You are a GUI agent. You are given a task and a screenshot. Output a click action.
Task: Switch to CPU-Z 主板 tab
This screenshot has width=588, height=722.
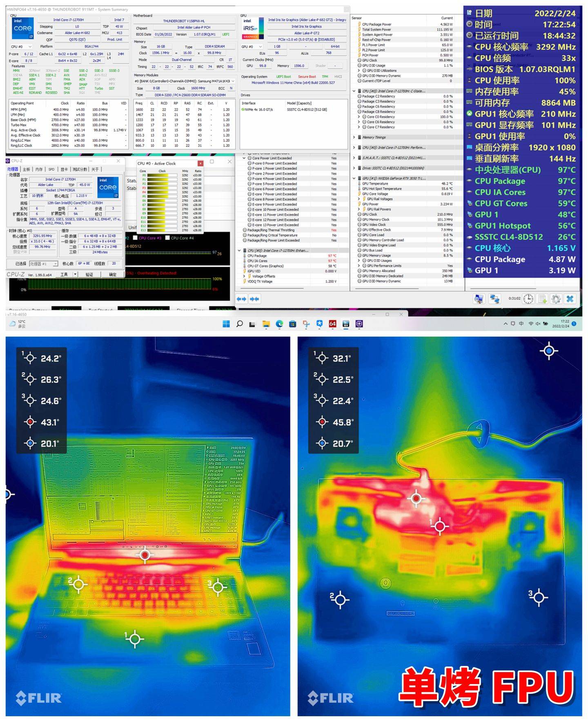[x=27, y=169]
